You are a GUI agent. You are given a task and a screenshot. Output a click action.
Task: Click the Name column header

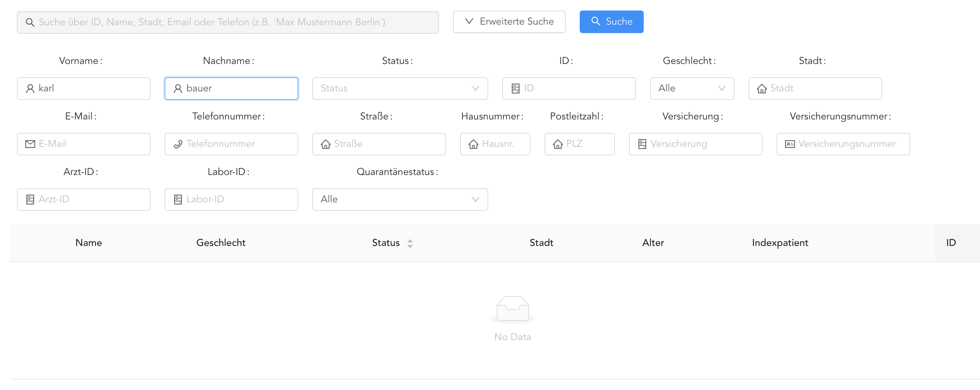[x=89, y=243]
